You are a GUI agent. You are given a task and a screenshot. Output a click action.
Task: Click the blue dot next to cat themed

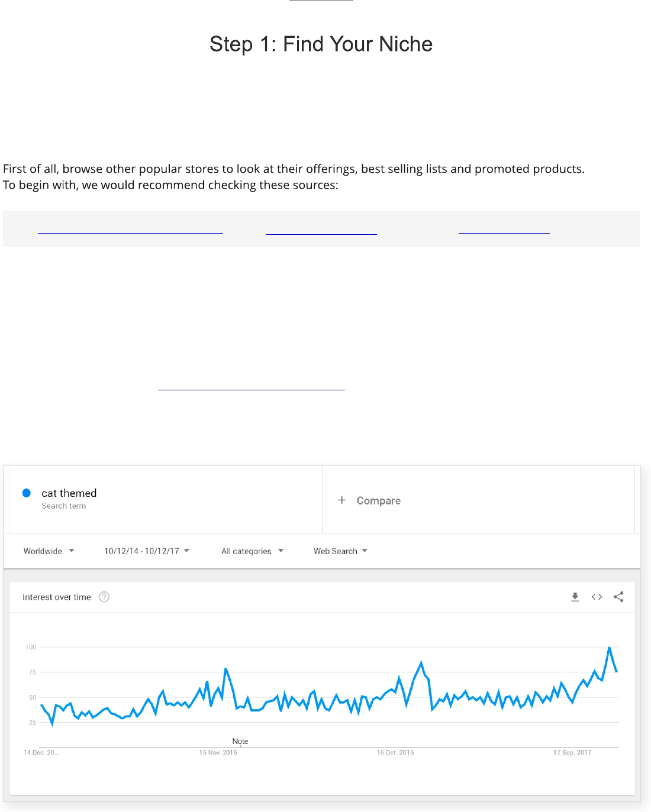point(27,493)
